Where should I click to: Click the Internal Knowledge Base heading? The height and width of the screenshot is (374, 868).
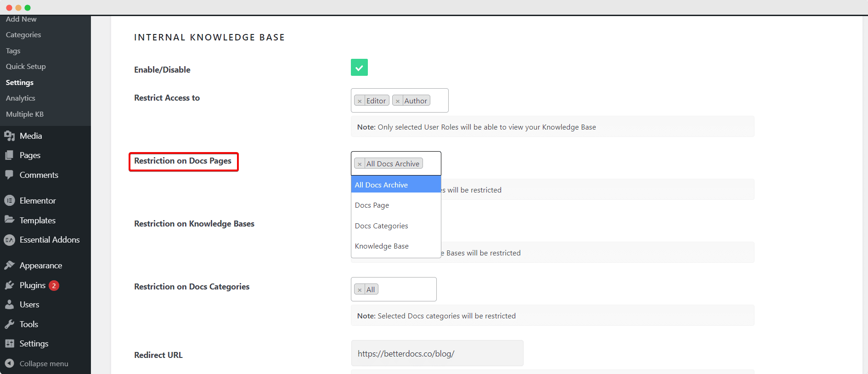(x=209, y=37)
